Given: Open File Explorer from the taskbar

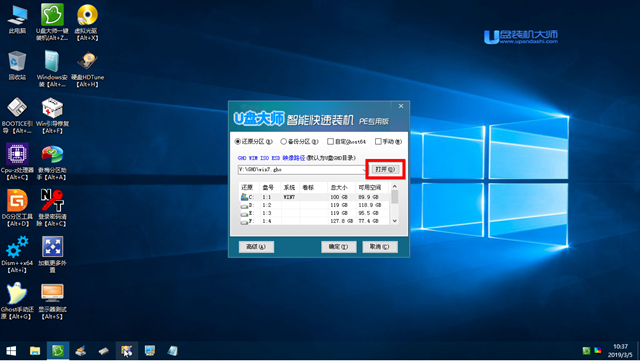Looking at the screenshot, I should 35,351.
